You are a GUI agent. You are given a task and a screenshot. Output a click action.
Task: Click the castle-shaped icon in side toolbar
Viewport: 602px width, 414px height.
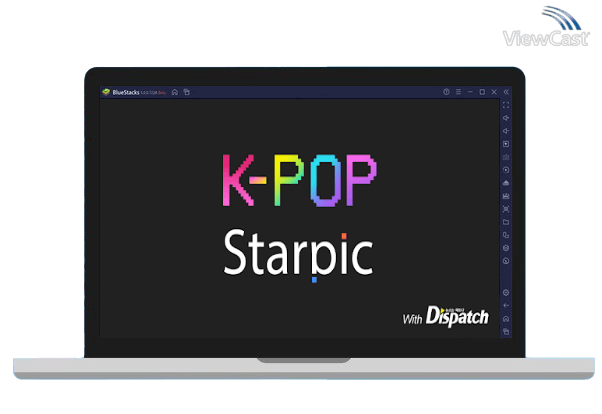coord(506,196)
